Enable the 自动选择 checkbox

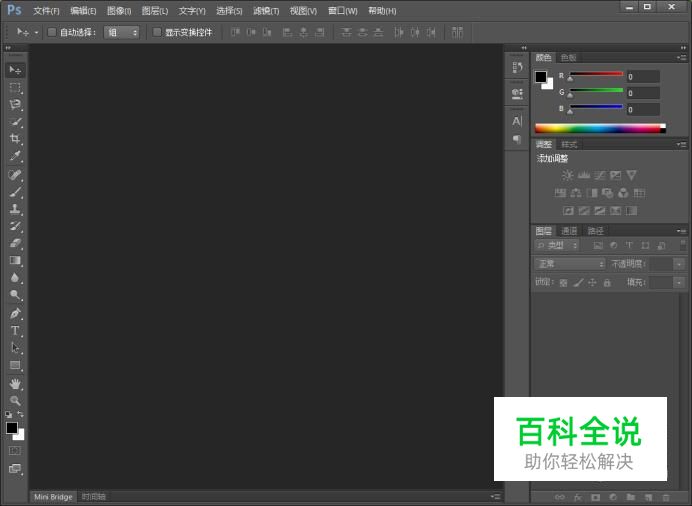click(x=52, y=32)
